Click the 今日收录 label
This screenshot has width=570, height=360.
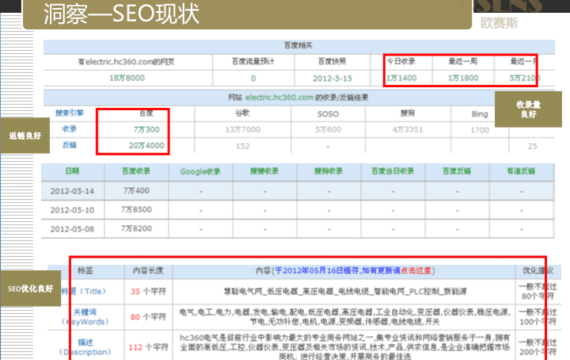[x=401, y=61]
